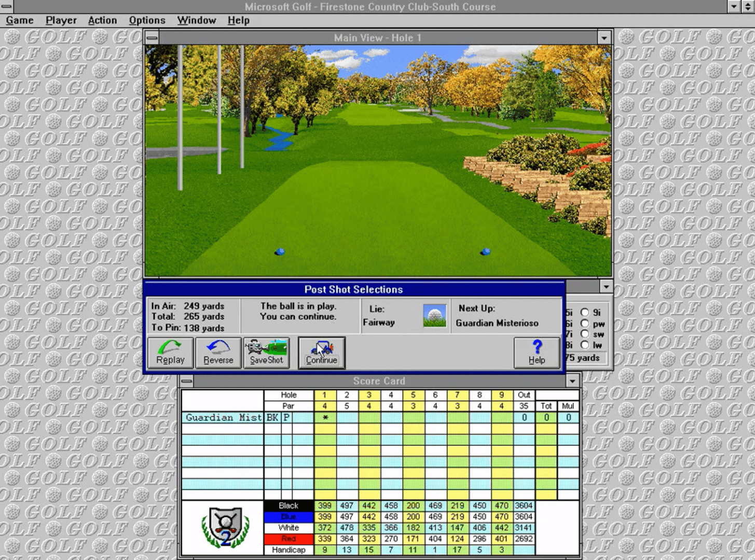Open the Options menu

pos(147,20)
